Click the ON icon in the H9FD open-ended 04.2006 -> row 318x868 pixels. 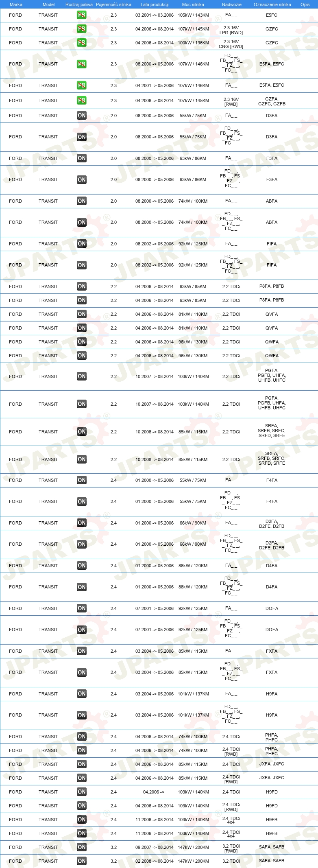point(82,792)
